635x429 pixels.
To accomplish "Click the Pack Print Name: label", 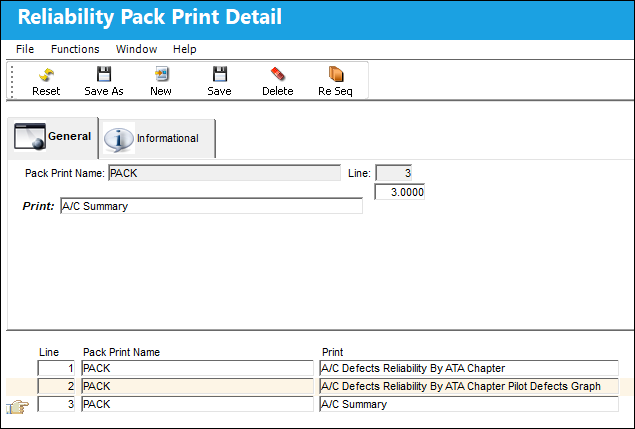I will point(65,173).
